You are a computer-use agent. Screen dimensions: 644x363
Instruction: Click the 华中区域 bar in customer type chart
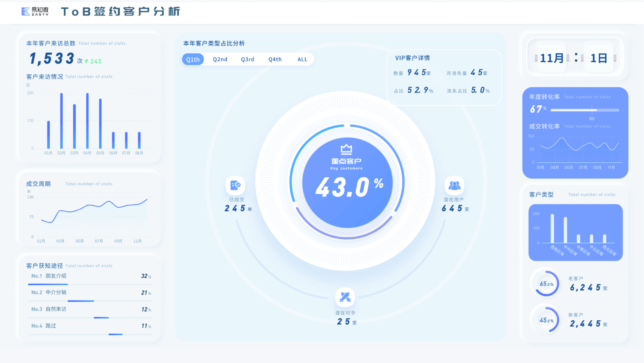coord(565,230)
